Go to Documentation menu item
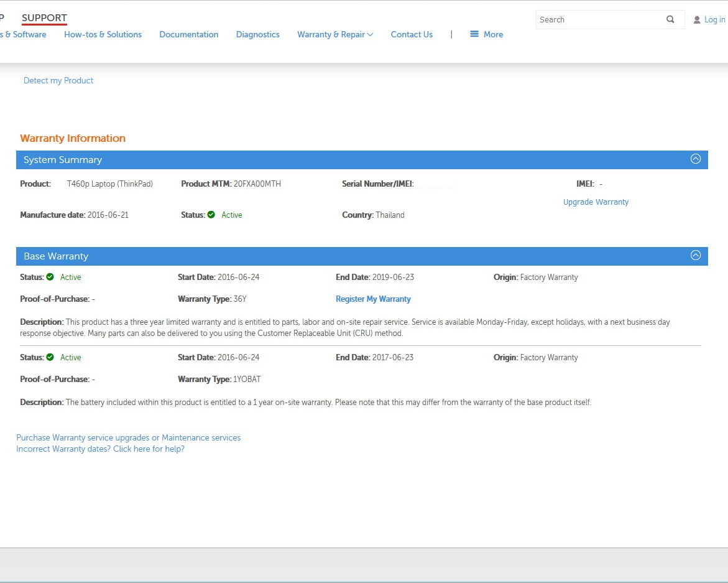 coord(188,34)
